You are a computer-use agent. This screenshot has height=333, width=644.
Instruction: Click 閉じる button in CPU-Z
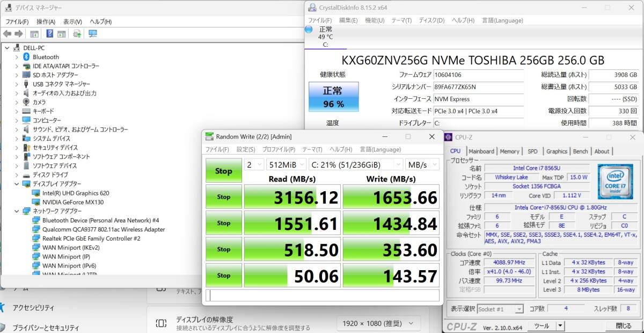tap(624, 325)
